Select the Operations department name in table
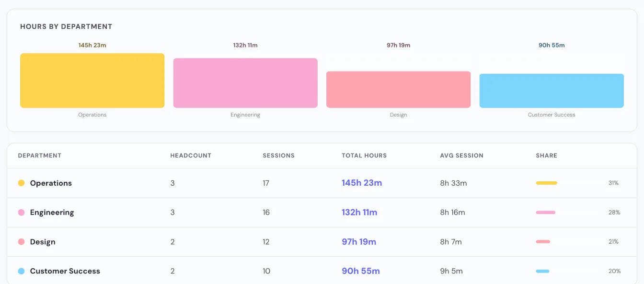 (51, 183)
